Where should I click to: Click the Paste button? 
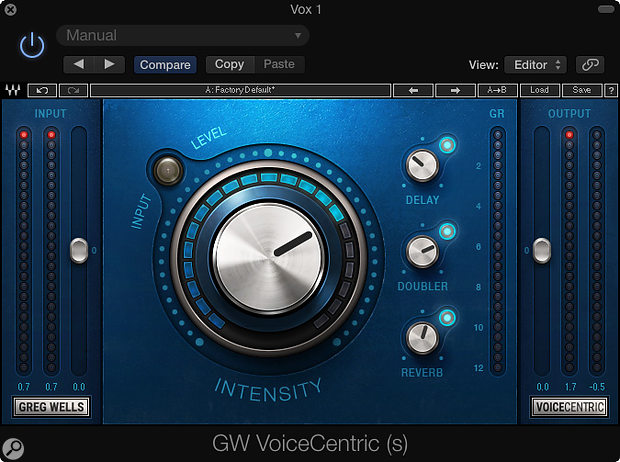click(x=279, y=64)
